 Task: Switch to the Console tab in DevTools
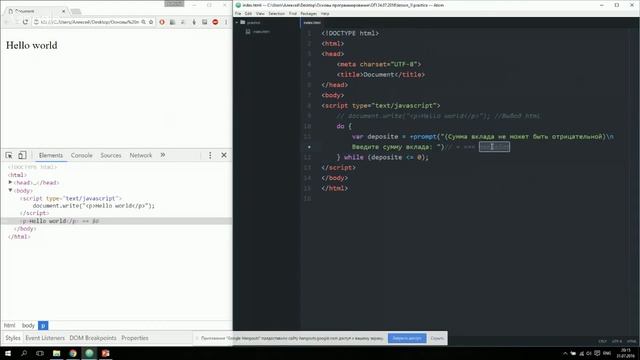82,155
